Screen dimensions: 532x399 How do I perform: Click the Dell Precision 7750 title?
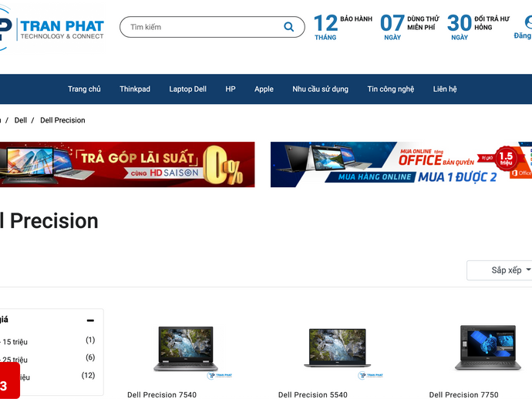(464, 394)
